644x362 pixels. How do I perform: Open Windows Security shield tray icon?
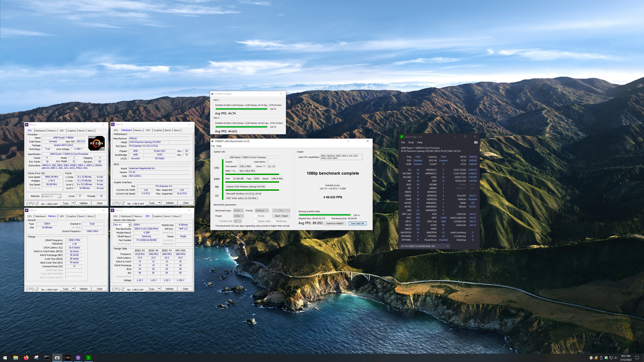[606, 358]
